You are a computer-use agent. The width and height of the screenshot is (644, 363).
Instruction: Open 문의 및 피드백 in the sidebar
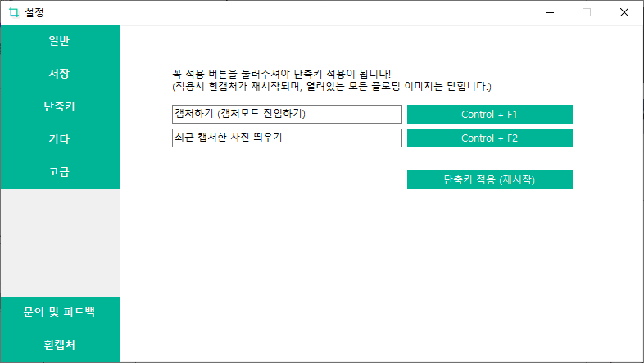pyautogui.click(x=60, y=312)
